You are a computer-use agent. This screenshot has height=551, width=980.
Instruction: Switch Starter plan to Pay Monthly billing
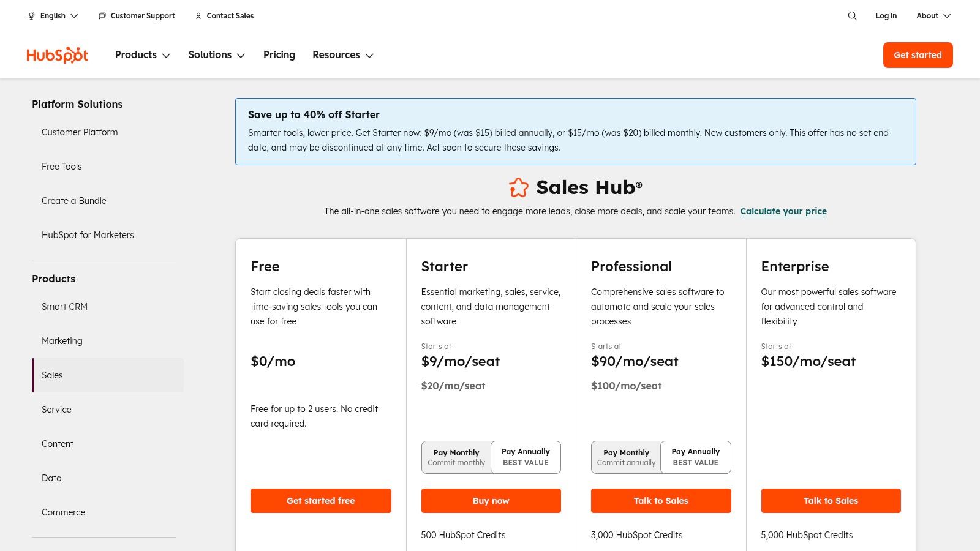(456, 457)
